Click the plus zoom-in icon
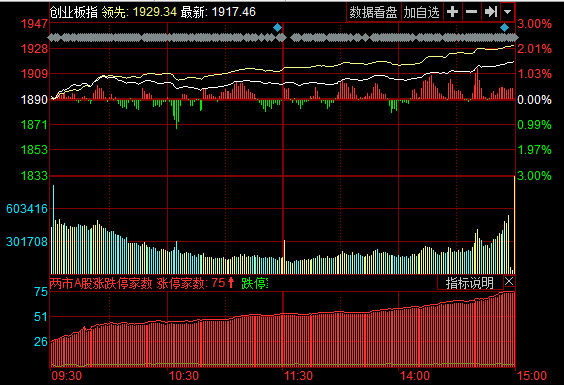This screenshot has width=564, height=385. (452, 12)
